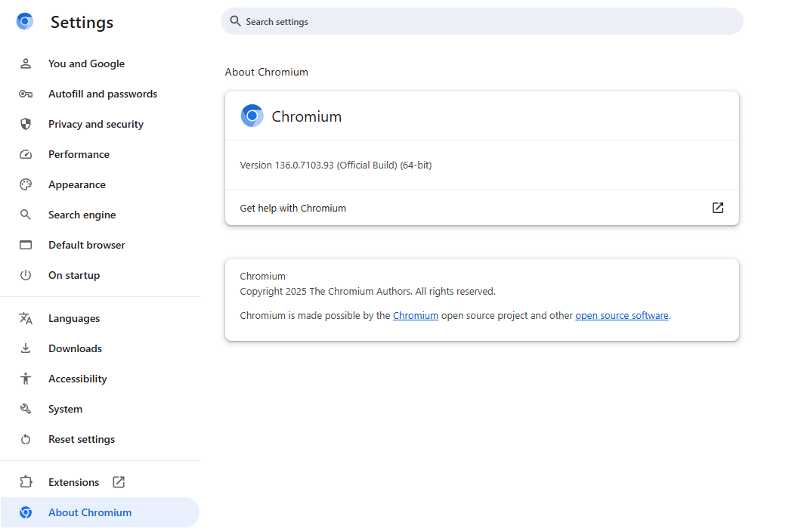Click the person icon beside You and Google
The image size is (789, 532).
coord(26,63)
